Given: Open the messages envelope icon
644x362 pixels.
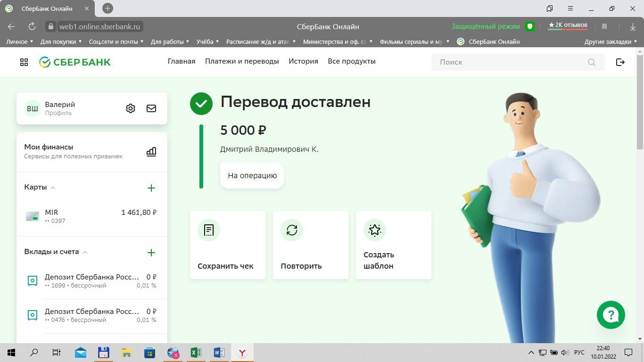Looking at the screenshot, I should pos(151,108).
